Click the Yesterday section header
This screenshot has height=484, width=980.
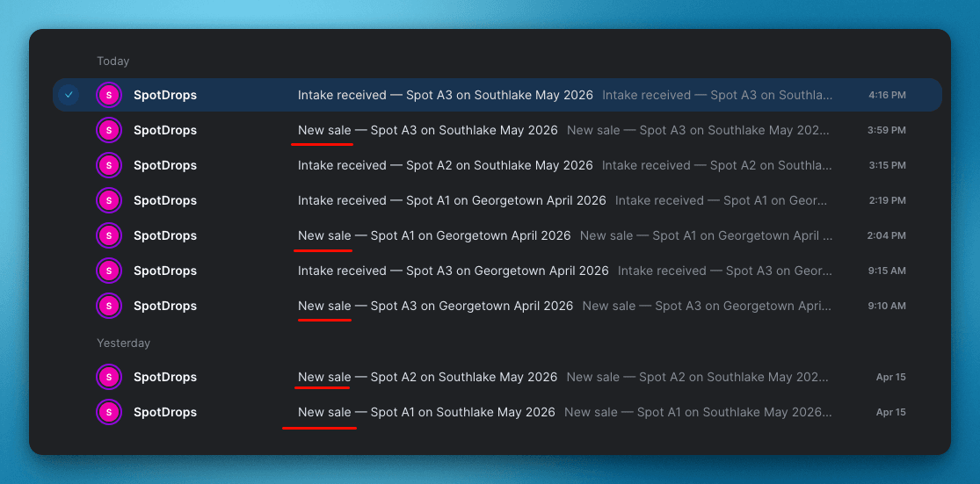click(x=124, y=343)
